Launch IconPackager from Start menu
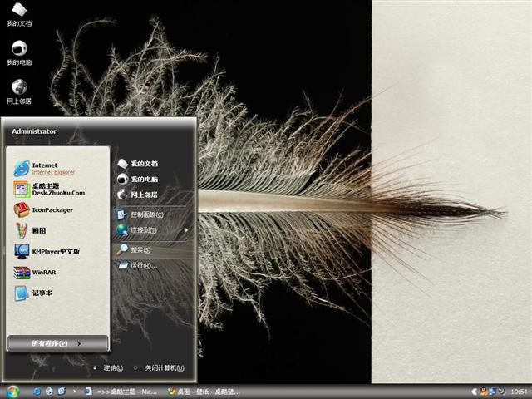Screen dimensions: 532x399 pos(43,210)
